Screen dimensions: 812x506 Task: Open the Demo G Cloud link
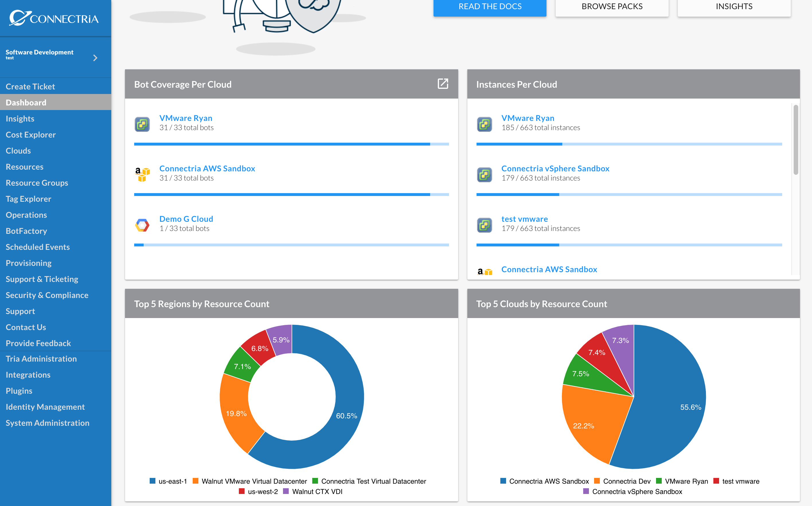(186, 219)
